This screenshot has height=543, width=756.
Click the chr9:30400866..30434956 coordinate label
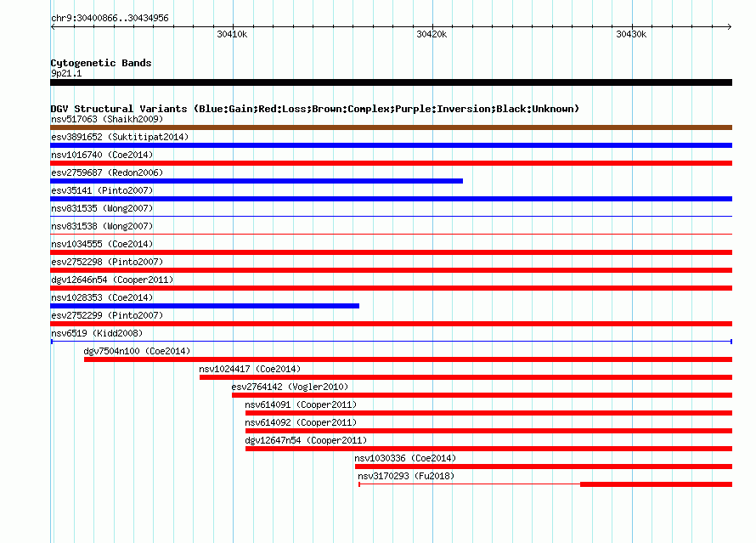[x=110, y=18]
